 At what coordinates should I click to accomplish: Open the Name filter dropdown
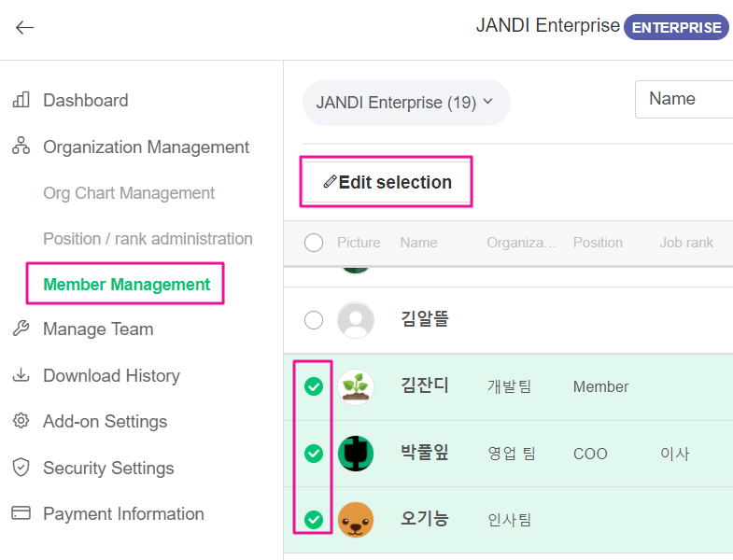(x=683, y=99)
